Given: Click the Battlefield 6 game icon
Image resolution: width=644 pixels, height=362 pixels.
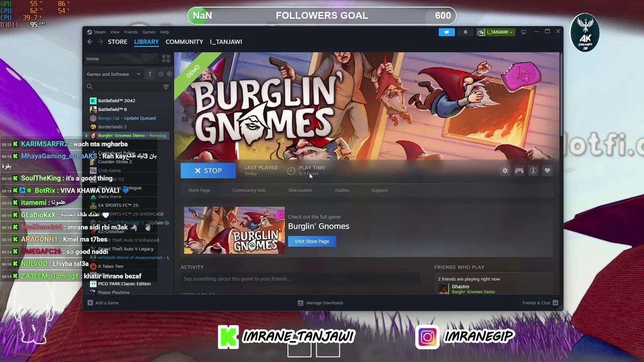Looking at the screenshot, I should (93, 109).
